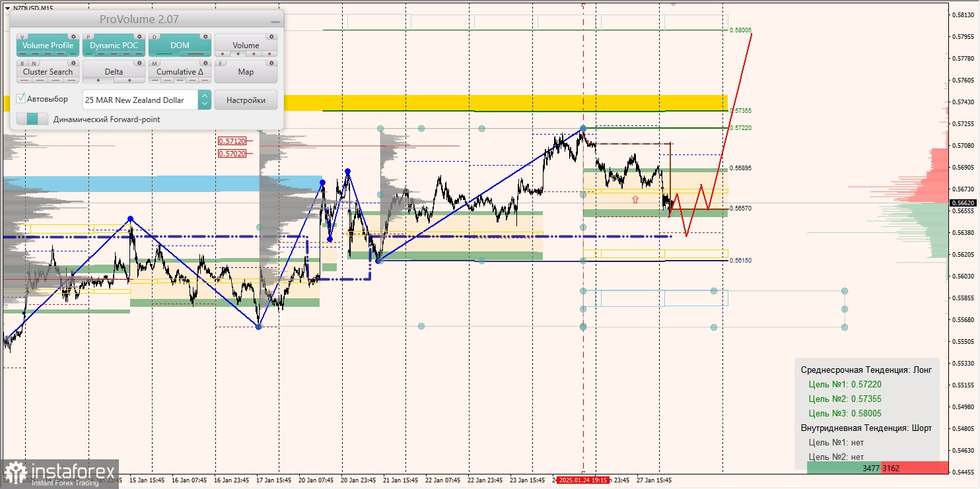Screen dimensions: 980x489
Task: Toggle green line segment under Volume Profile
Action: coord(73,53)
